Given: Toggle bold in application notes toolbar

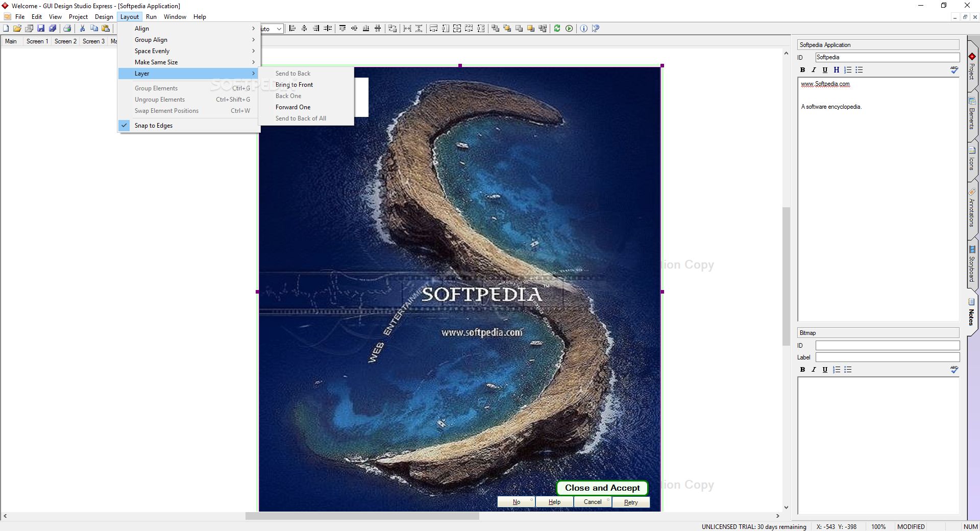Looking at the screenshot, I should [802, 70].
